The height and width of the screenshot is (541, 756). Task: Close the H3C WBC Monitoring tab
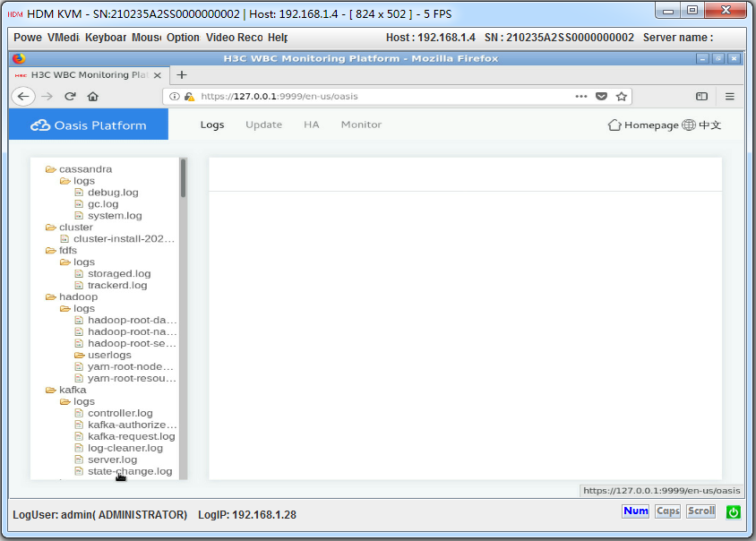pos(157,75)
